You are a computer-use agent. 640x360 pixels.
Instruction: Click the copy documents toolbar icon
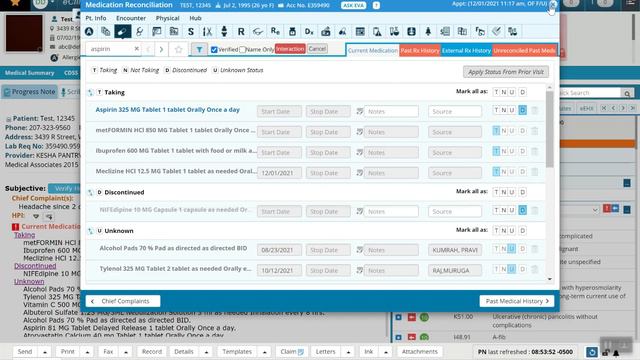tap(106, 31)
